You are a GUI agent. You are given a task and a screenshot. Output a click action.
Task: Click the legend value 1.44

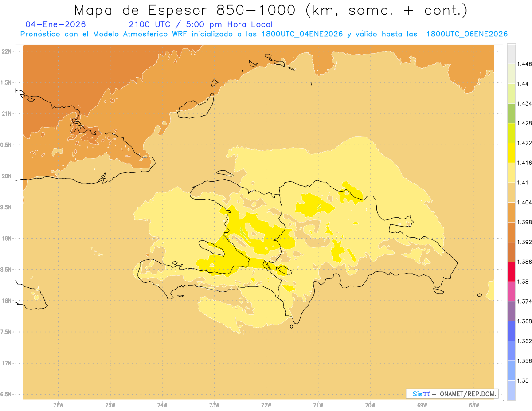(x=523, y=83)
